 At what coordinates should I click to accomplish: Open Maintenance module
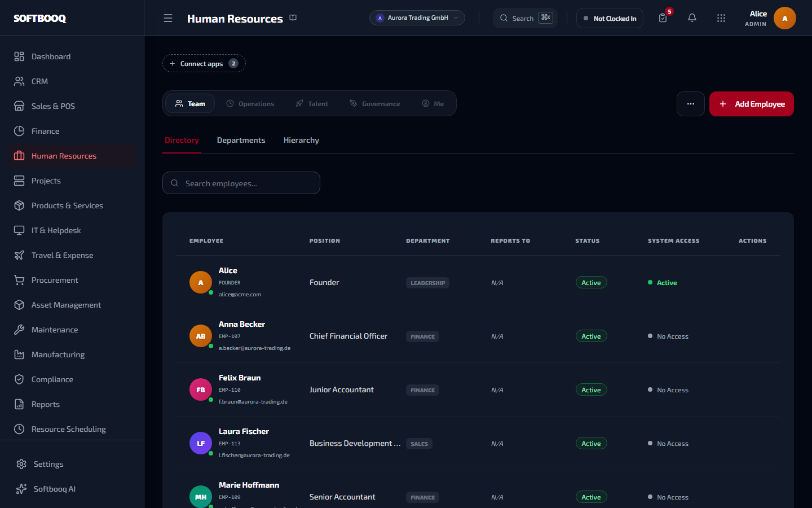[72, 330]
